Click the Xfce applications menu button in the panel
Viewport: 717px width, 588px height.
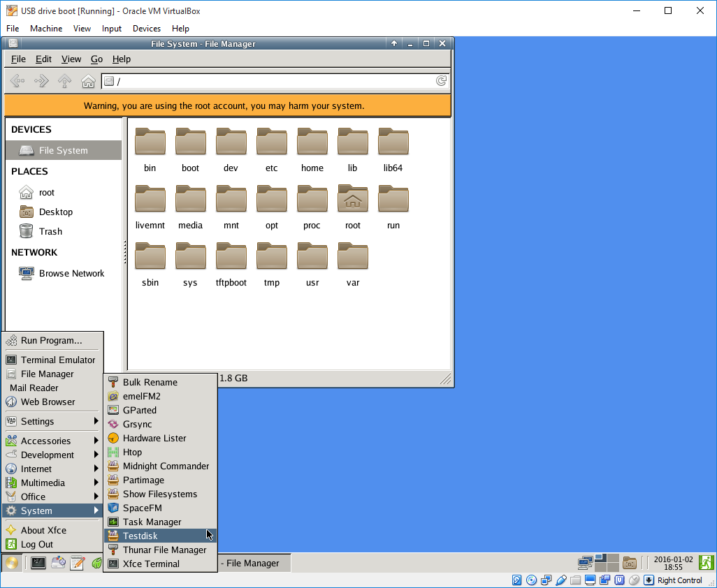tap(12, 563)
